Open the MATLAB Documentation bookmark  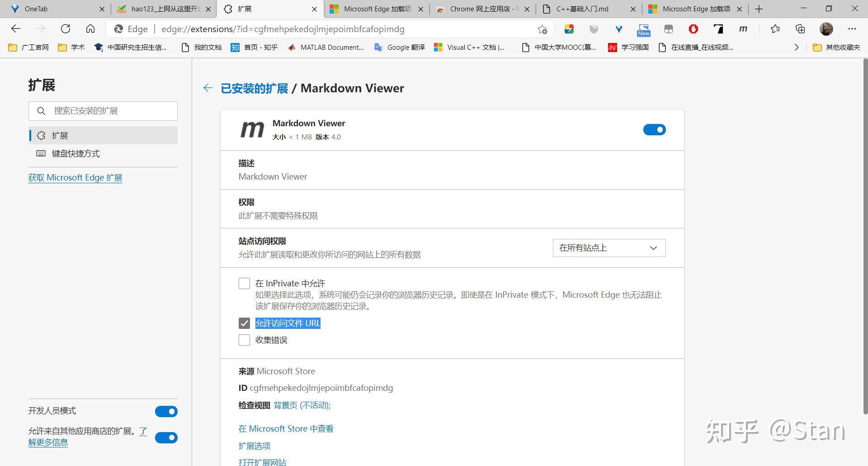click(x=325, y=47)
